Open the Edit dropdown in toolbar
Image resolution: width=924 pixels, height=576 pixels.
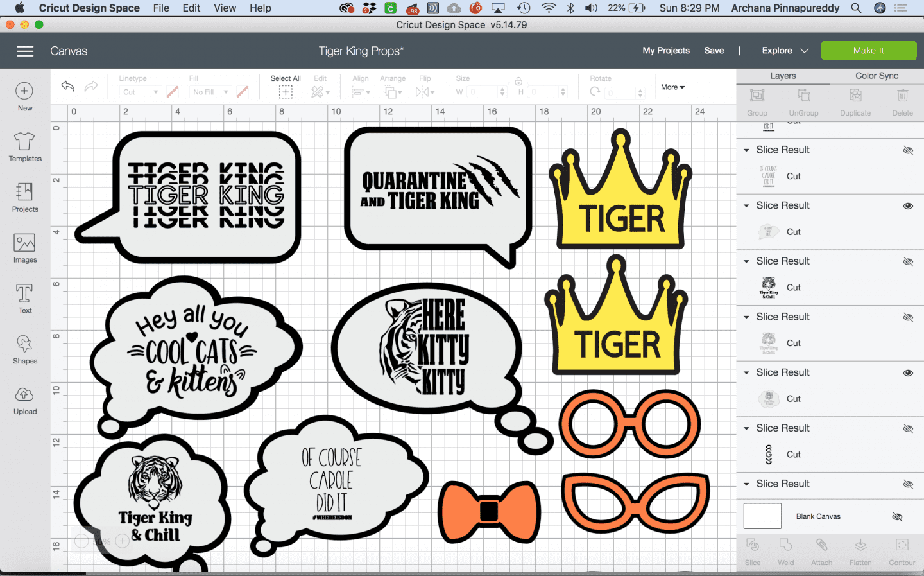click(x=320, y=92)
